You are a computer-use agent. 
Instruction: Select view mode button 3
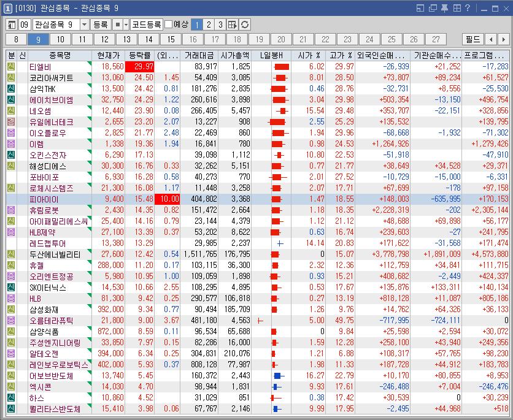(x=220, y=25)
